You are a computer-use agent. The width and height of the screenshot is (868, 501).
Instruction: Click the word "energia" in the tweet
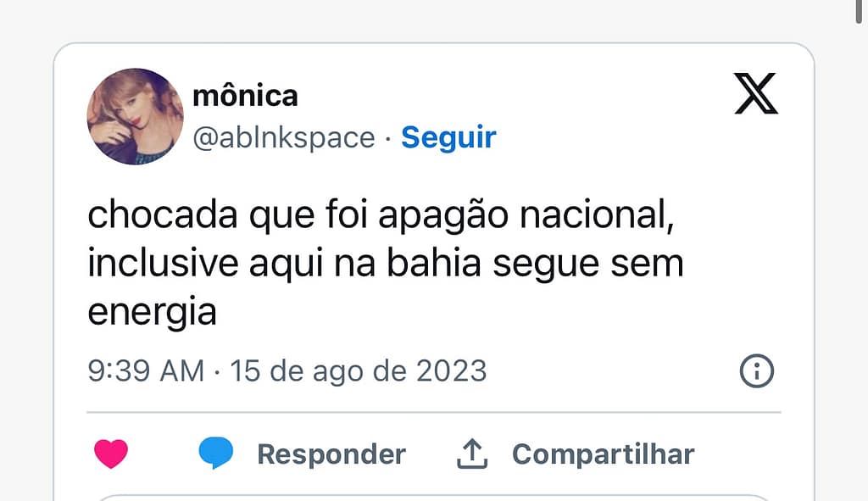click(153, 312)
